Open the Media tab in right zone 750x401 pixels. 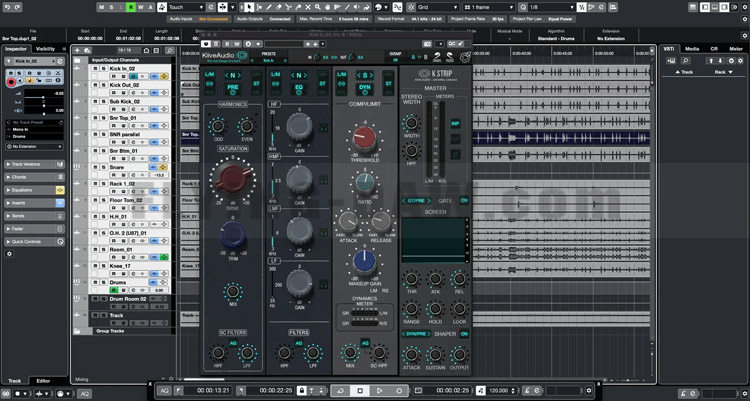pos(692,49)
